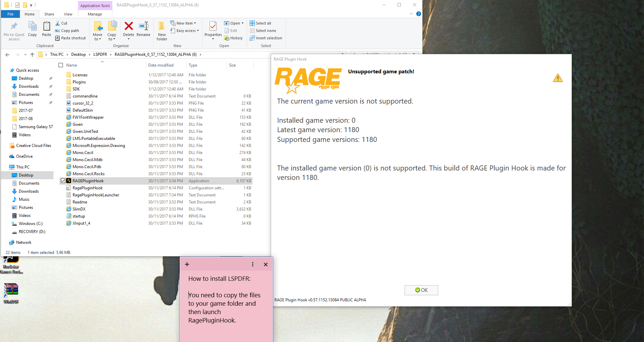Image resolution: width=644 pixels, height=342 pixels.
Task: Select the Plugins folder in file list
Action: 79,82
